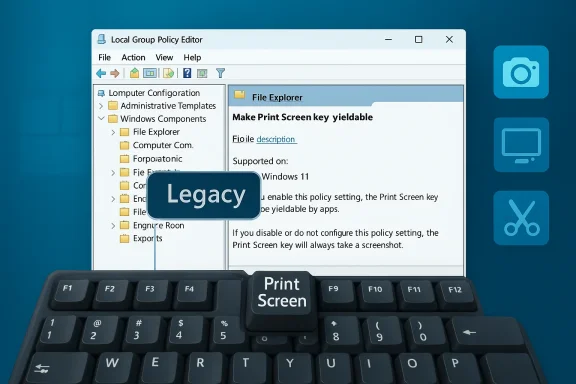The height and width of the screenshot is (384, 576).
Task: Click the scissors snipping icon tile
Action: click(x=521, y=218)
